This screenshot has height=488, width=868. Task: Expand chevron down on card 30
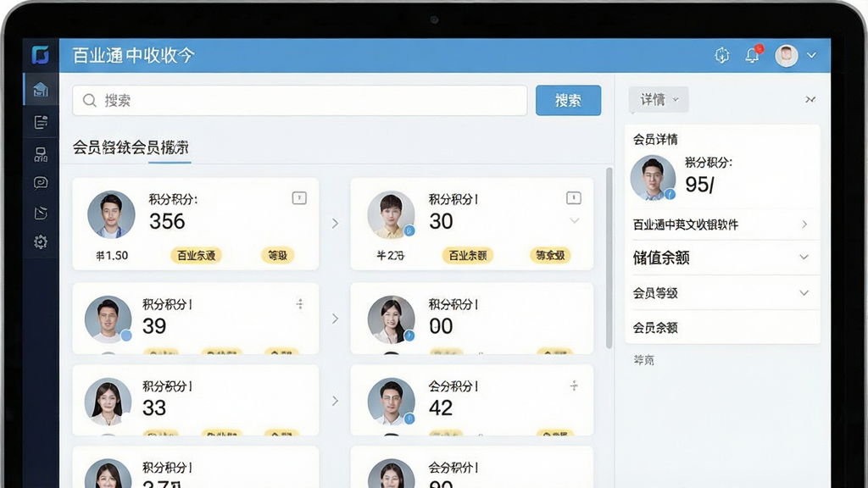pos(575,221)
